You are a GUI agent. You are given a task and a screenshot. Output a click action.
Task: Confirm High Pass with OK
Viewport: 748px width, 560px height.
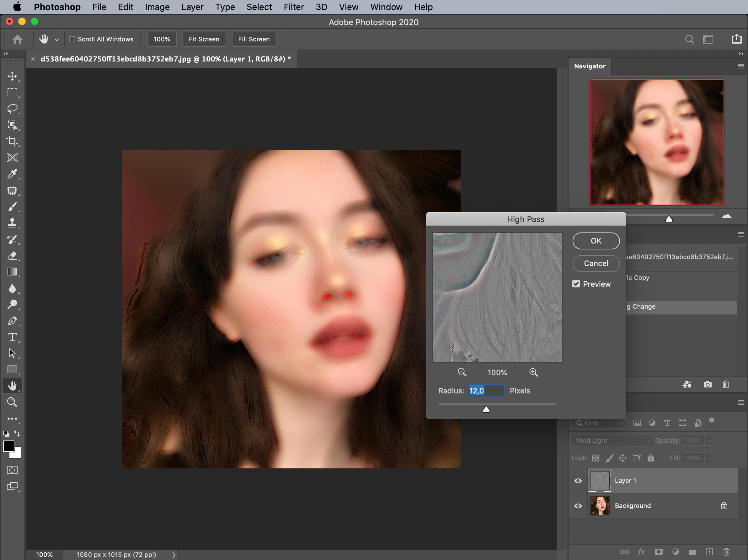(596, 241)
